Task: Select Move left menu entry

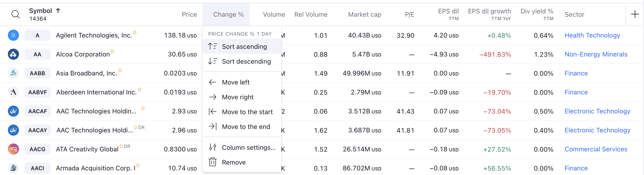Action: (x=242, y=82)
